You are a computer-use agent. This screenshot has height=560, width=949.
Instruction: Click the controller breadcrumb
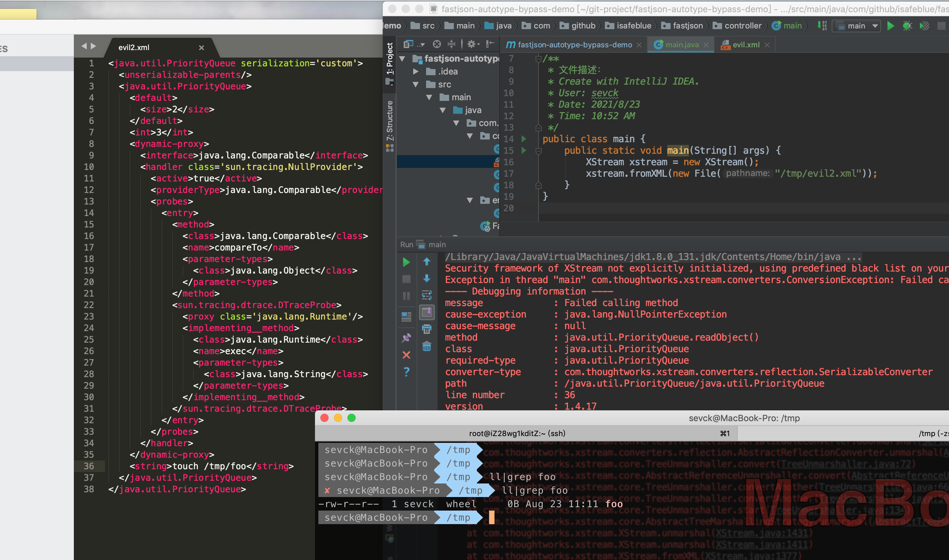(737, 26)
